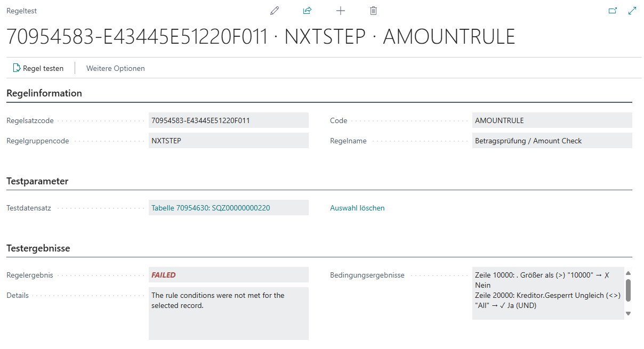Click the plus icon to create new
The height and width of the screenshot is (349, 644).
[340, 11]
